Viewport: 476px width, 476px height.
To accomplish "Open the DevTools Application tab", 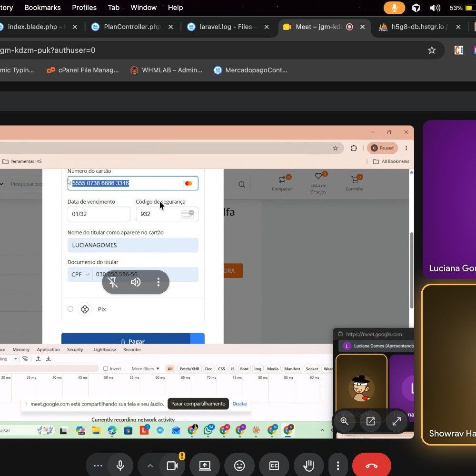I will 48,349.
